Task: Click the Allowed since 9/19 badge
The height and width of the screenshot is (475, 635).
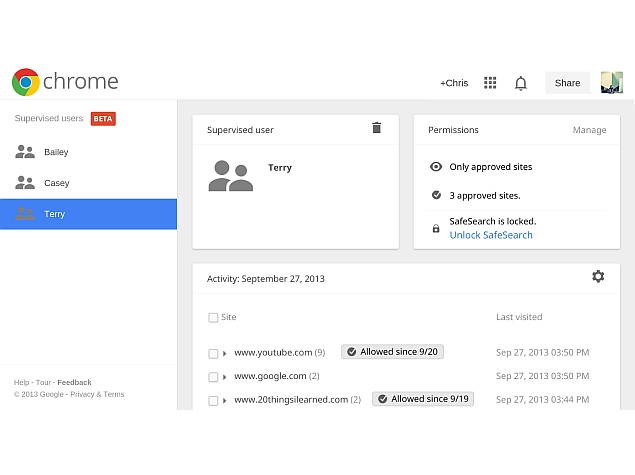Action: [423, 399]
